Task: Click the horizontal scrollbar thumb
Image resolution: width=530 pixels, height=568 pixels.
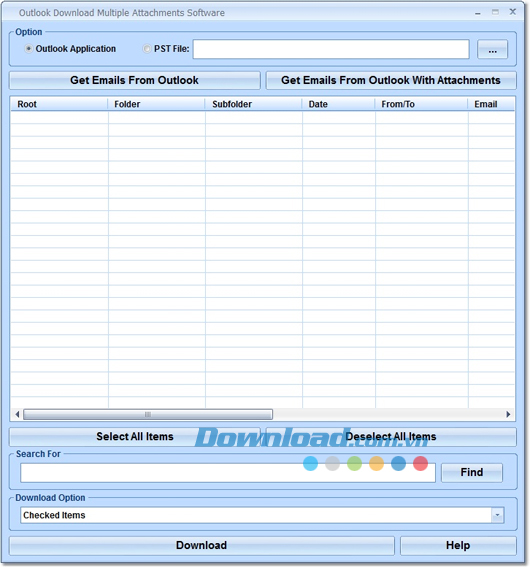Action: pos(148,414)
